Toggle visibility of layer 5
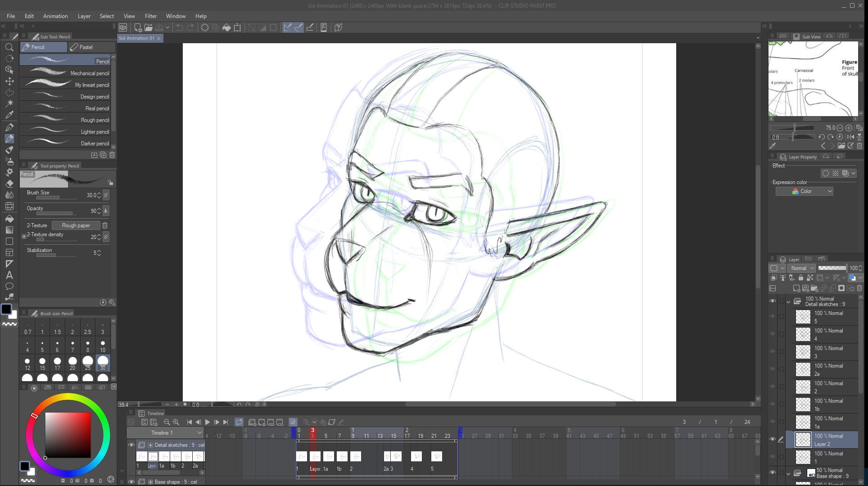 [773, 317]
